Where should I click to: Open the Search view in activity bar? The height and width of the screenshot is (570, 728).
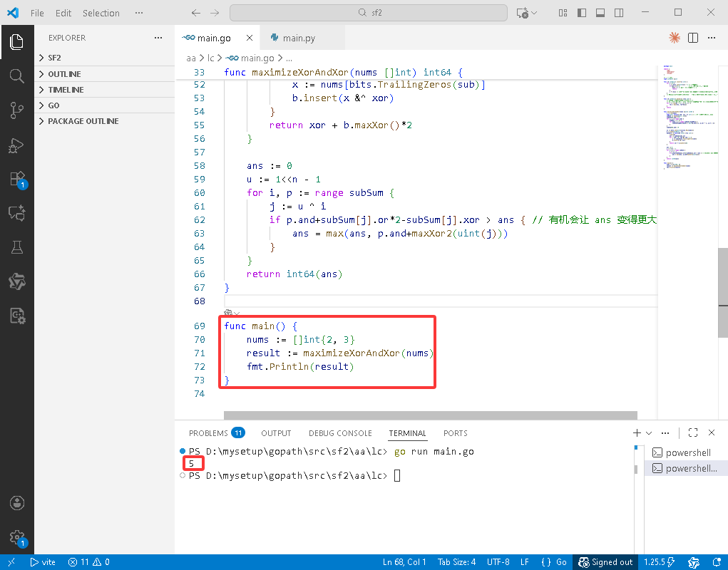[16, 76]
